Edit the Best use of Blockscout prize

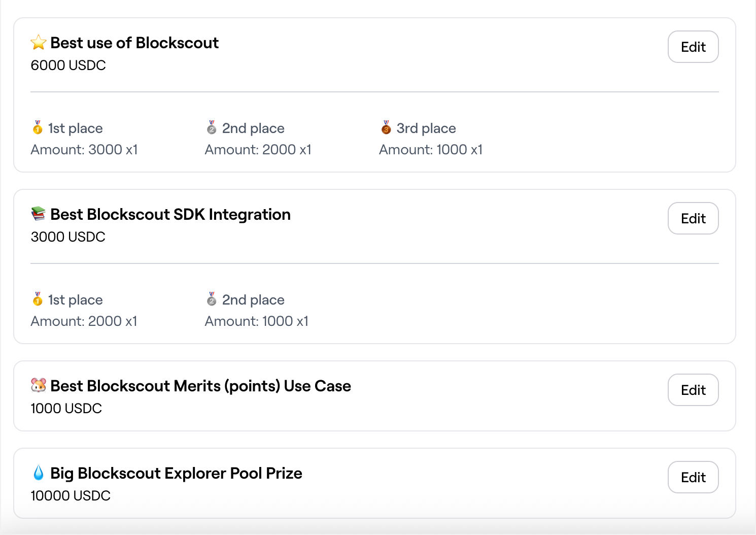tap(693, 47)
